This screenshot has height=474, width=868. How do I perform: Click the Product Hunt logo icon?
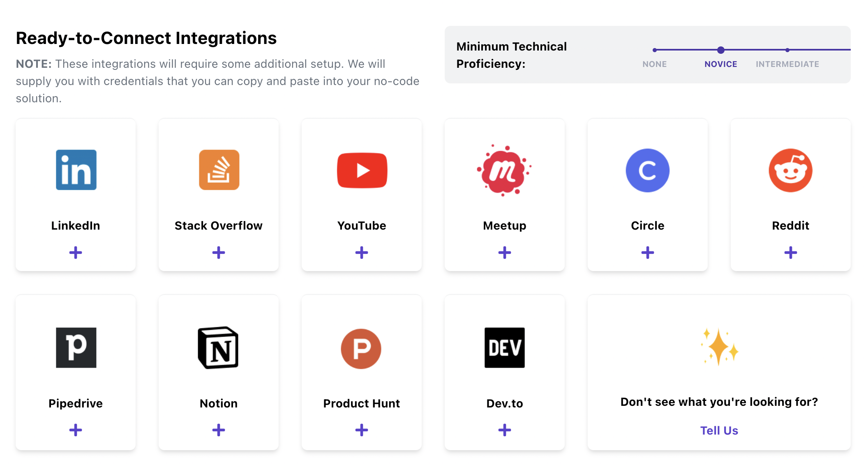[x=361, y=349]
